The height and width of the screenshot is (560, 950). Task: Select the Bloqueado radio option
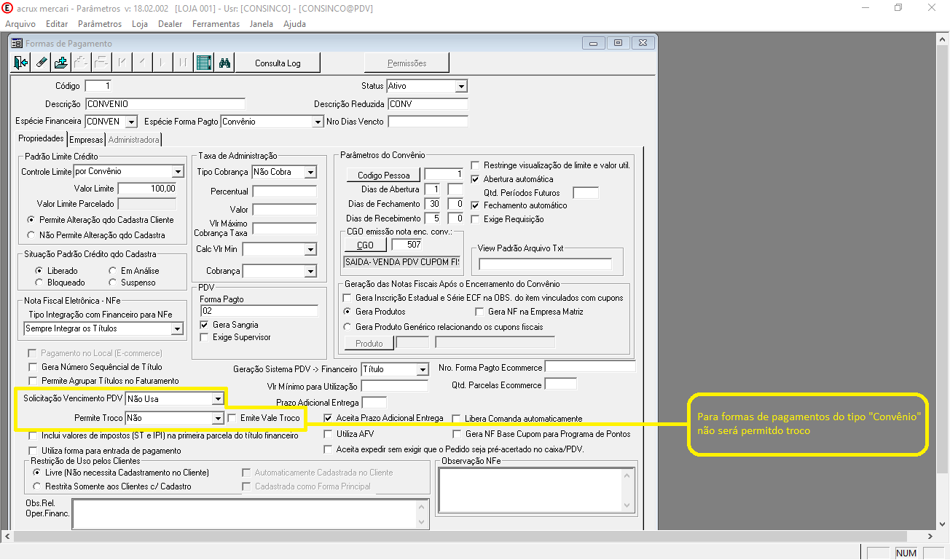(39, 283)
